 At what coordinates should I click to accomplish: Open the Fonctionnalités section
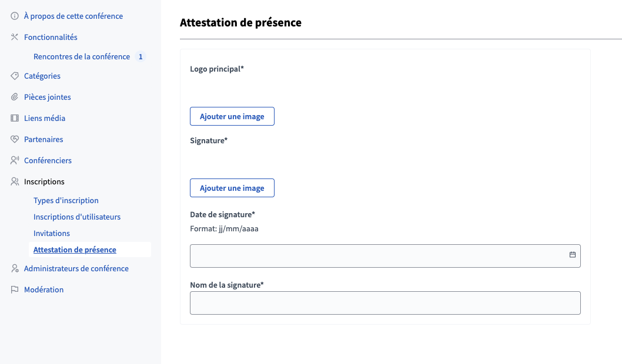pos(51,37)
